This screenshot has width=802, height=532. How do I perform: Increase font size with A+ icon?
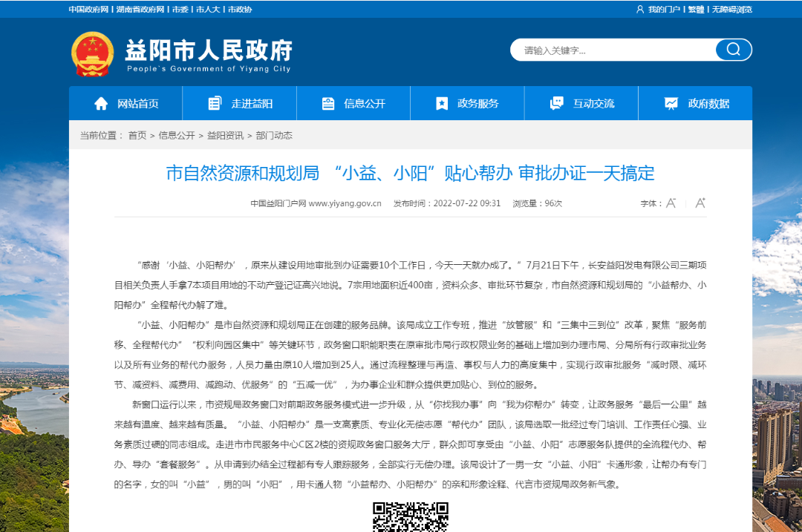700,203
